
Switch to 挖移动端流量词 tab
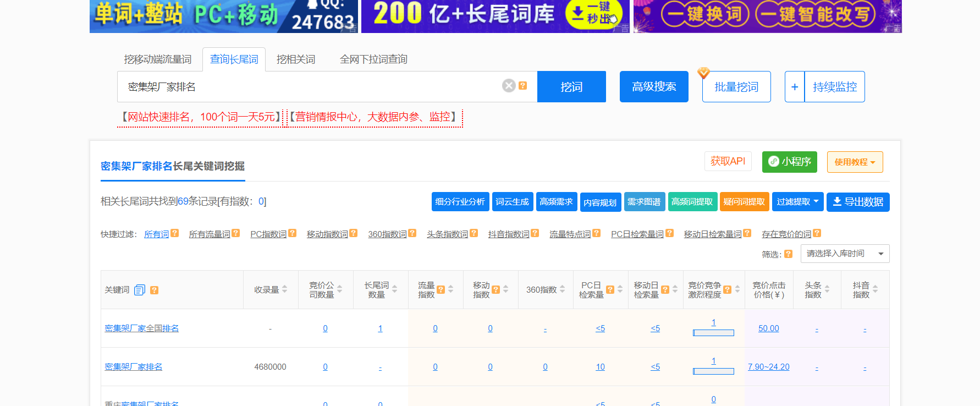tap(157, 59)
